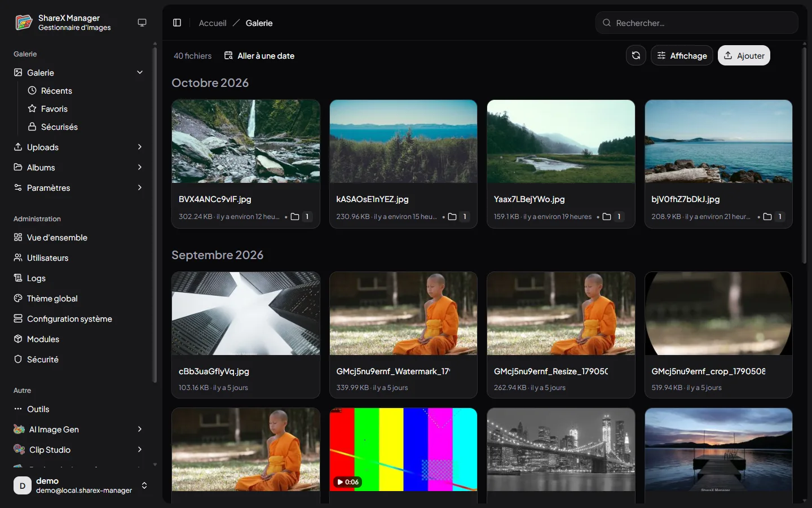This screenshot has width=812, height=508.
Task: Open the skyscrapers thumbnail cBb3uaGflyVq.jpg
Action: [246, 313]
